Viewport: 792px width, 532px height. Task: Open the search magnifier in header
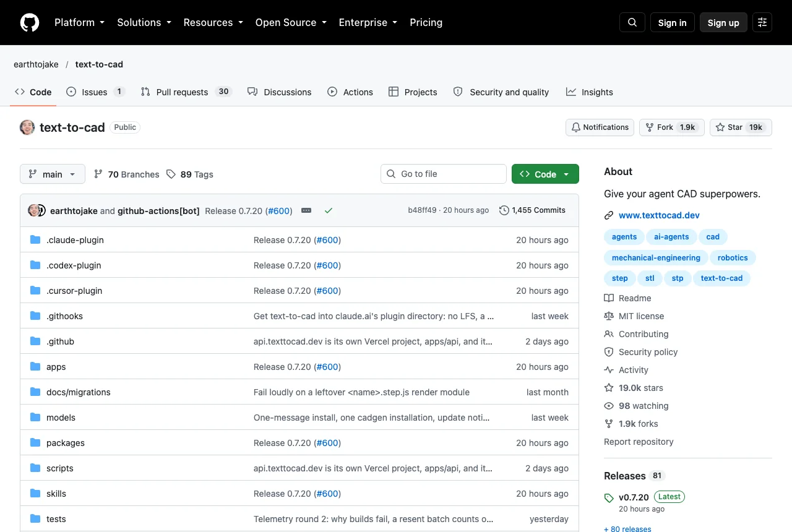632,23
